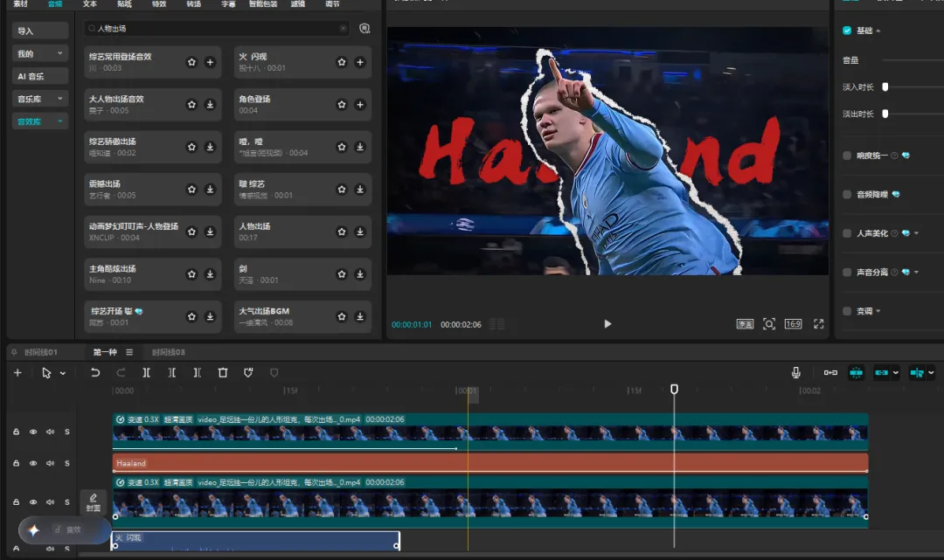Open the rightmost timeline toolbar dropdown
Screen dimensions: 944x560
(x=931, y=373)
